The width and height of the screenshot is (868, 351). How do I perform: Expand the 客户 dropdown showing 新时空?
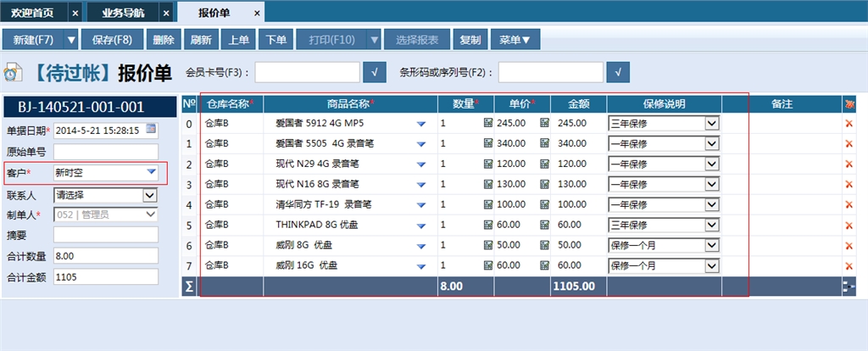[151, 173]
